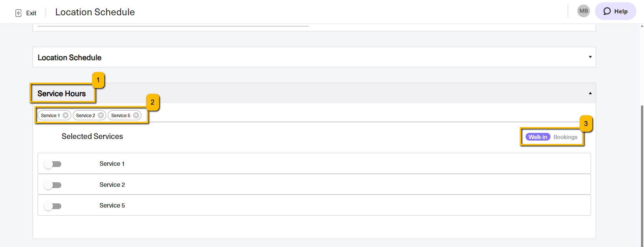
Task: Open the Help button
Action: coord(615,11)
